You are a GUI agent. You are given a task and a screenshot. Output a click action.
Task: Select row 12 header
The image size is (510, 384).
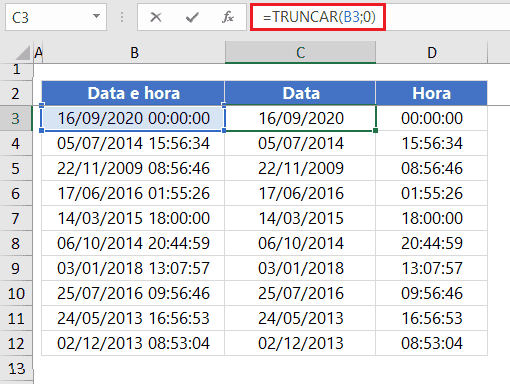[16, 343]
